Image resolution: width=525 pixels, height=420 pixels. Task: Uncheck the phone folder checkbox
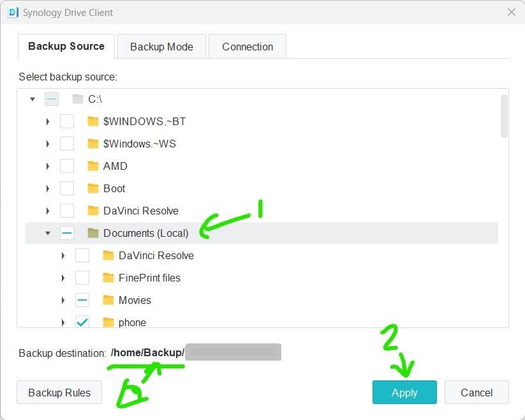pyautogui.click(x=82, y=322)
